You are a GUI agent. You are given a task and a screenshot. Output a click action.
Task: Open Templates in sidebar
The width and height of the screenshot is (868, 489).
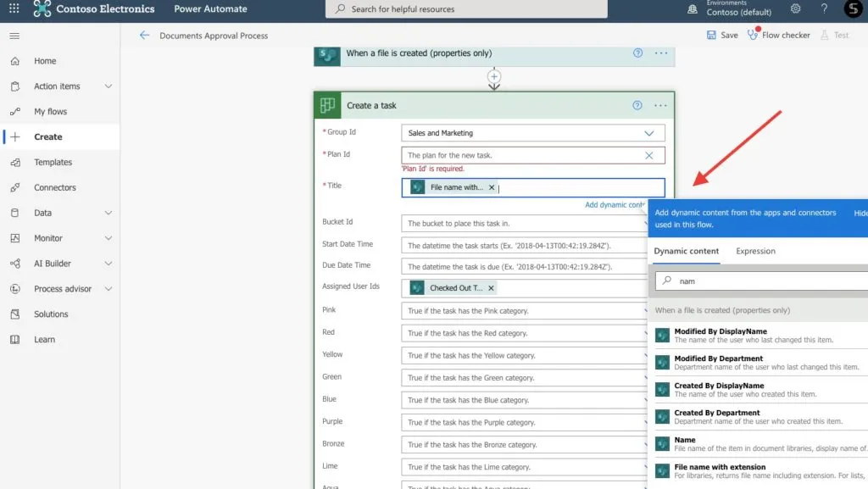click(53, 162)
